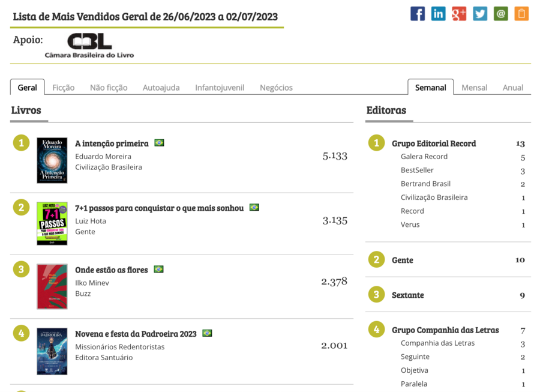The width and height of the screenshot is (540, 392).
Task: Open BestSeller imprint
Action: 417,170
